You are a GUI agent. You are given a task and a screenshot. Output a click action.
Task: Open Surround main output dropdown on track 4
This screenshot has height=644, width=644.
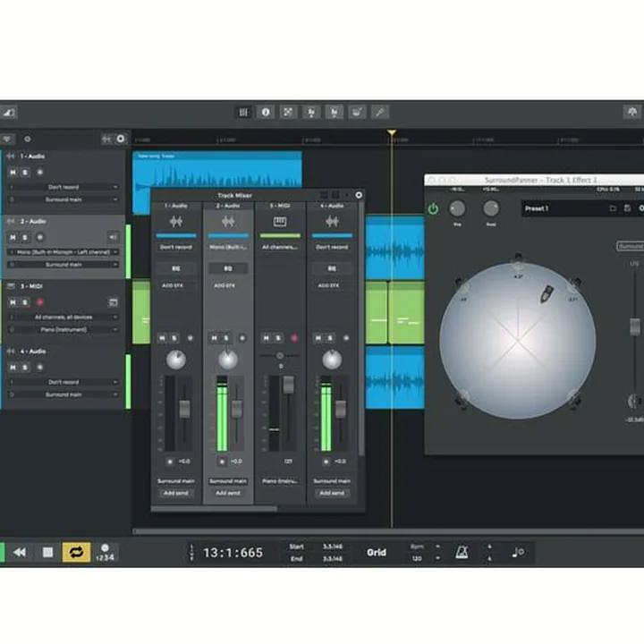coord(64,394)
